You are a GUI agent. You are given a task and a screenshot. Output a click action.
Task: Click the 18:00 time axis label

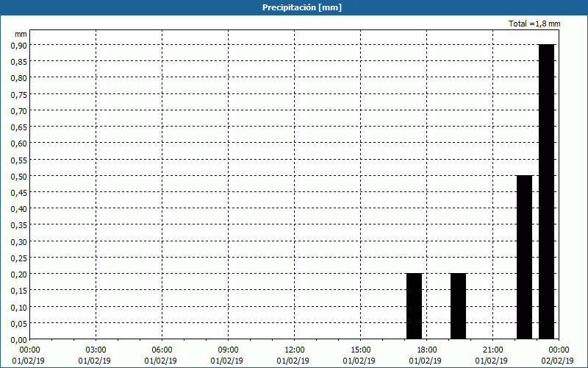coord(427,350)
